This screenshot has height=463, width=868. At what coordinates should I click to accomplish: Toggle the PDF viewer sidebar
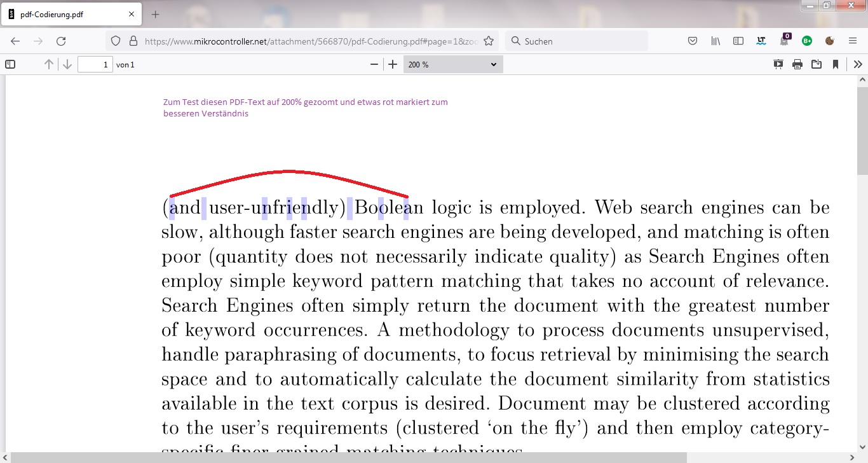tap(10, 64)
